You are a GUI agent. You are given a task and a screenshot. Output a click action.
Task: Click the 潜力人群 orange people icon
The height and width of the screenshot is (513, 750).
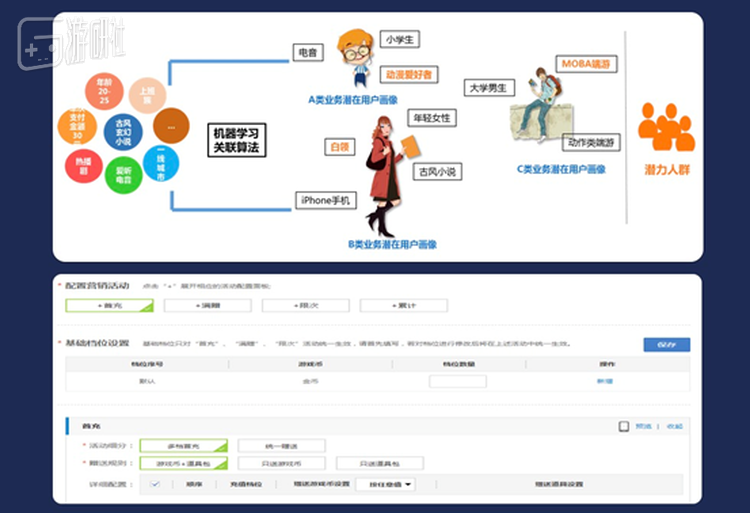666,125
